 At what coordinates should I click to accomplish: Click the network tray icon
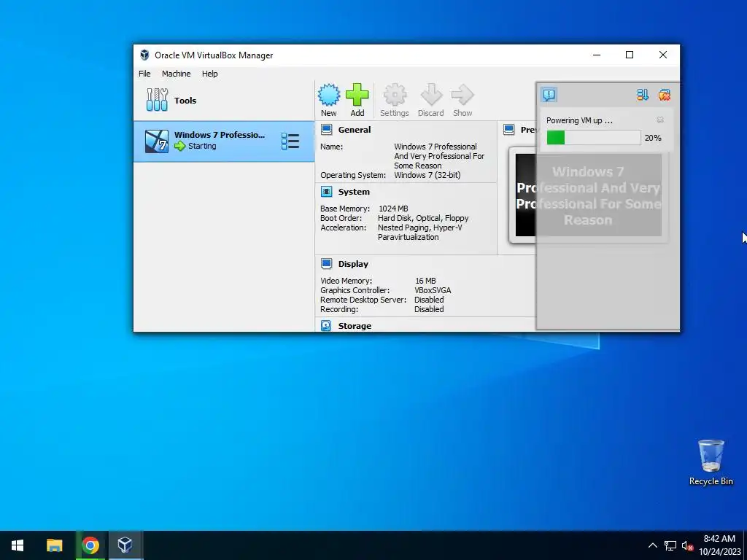(670, 545)
